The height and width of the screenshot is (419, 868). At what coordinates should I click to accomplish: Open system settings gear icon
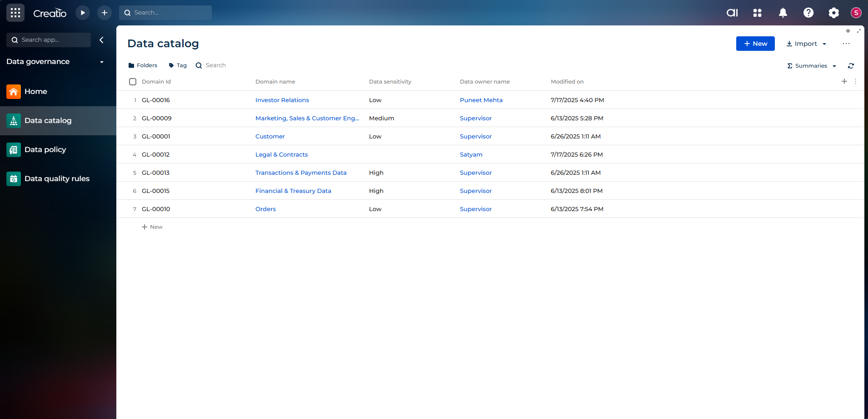[833, 13]
